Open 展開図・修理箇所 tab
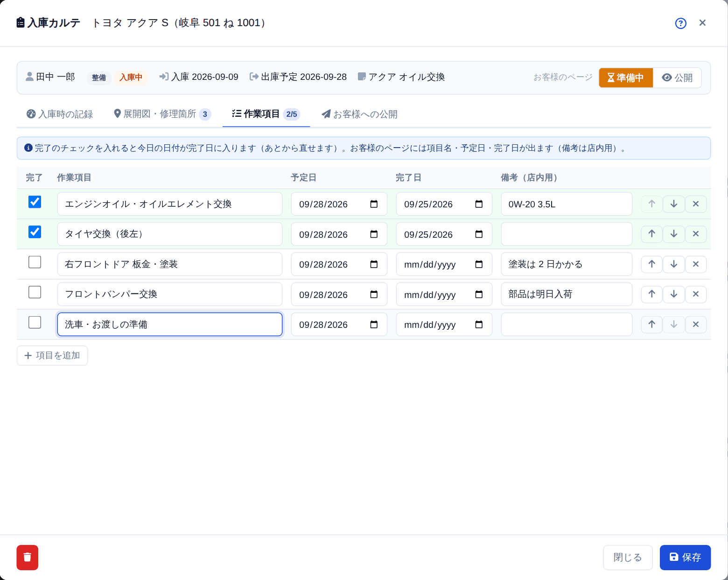 coord(162,114)
